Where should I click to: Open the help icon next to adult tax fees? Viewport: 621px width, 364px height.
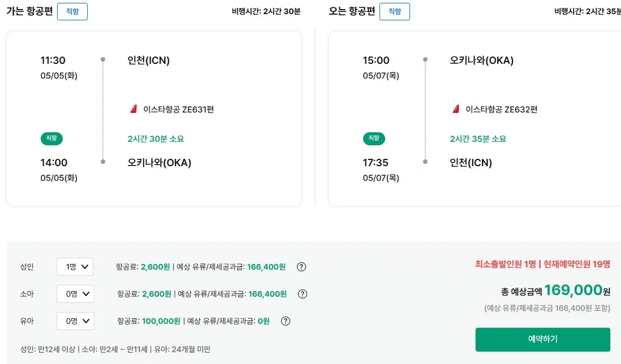click(x=301, y=266)
